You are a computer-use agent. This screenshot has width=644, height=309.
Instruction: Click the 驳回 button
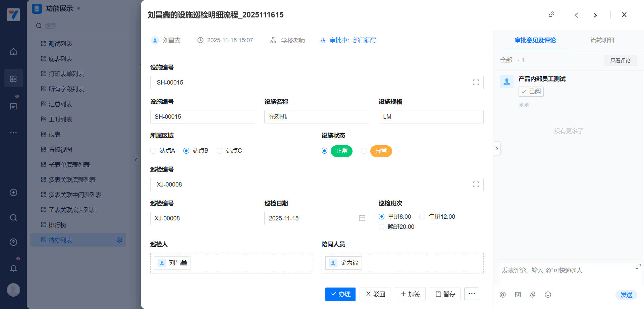pos(375,294)
